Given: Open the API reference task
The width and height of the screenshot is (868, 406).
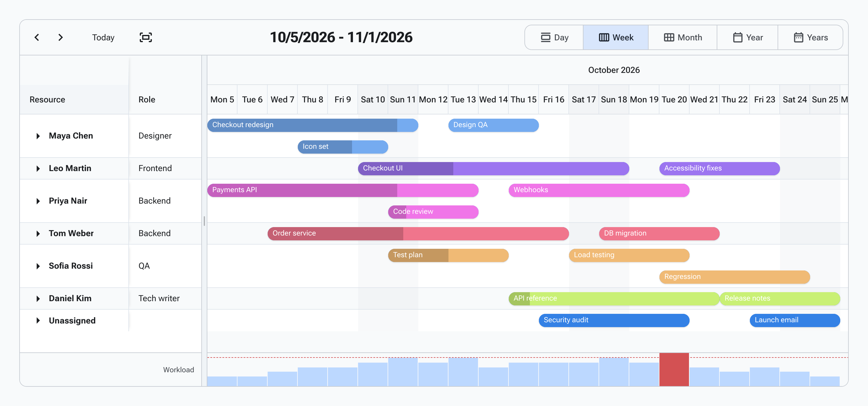Looking at the screenshot, I should tap(614, 298).
